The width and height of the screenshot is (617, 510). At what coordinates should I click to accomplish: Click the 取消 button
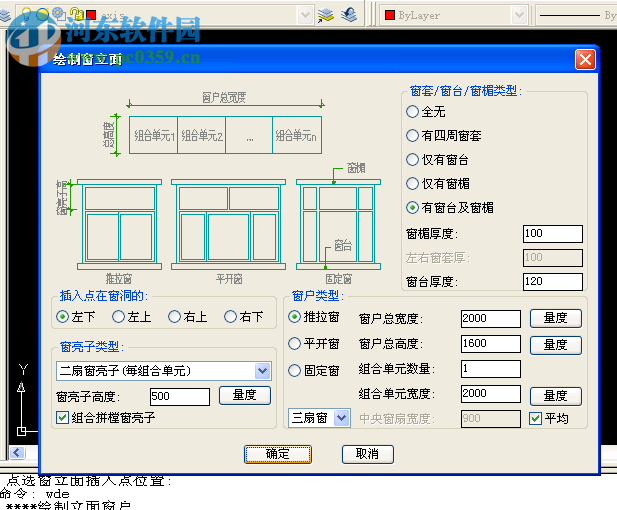[368, 454]
